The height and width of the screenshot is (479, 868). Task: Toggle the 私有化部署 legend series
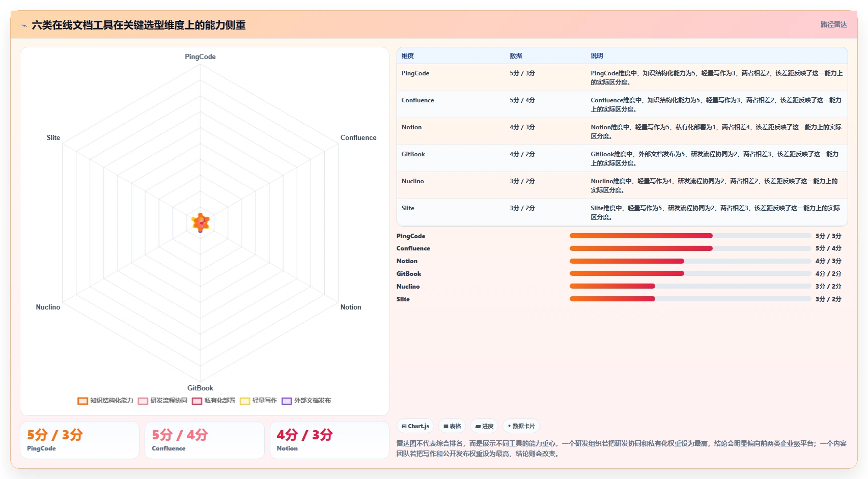214,401
